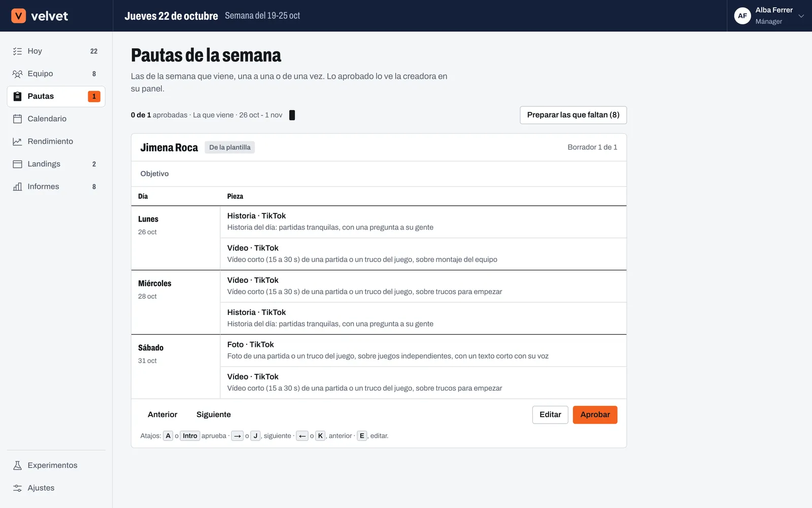Click Lunes Vídeo piece about montaje del equipo

click(x=423, y=254)
